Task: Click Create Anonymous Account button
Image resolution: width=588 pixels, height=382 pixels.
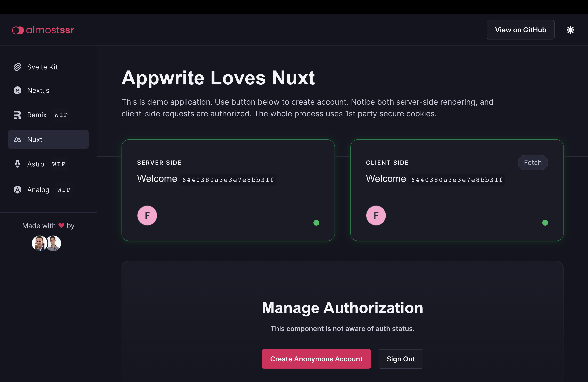Action: [x=316, y=359]
